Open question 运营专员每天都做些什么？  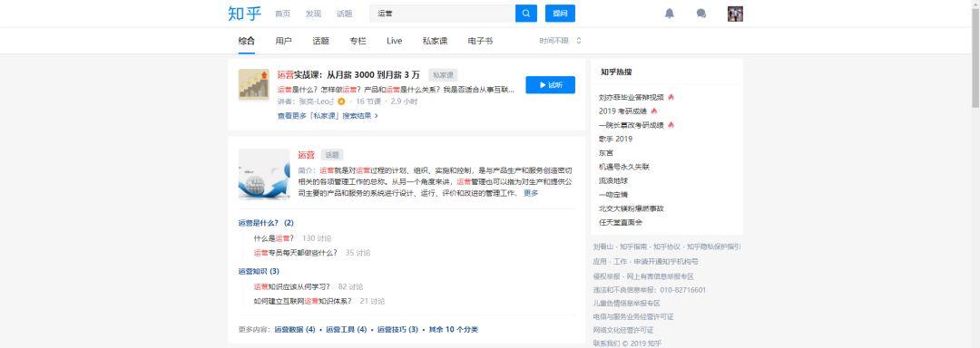point(296,253)
